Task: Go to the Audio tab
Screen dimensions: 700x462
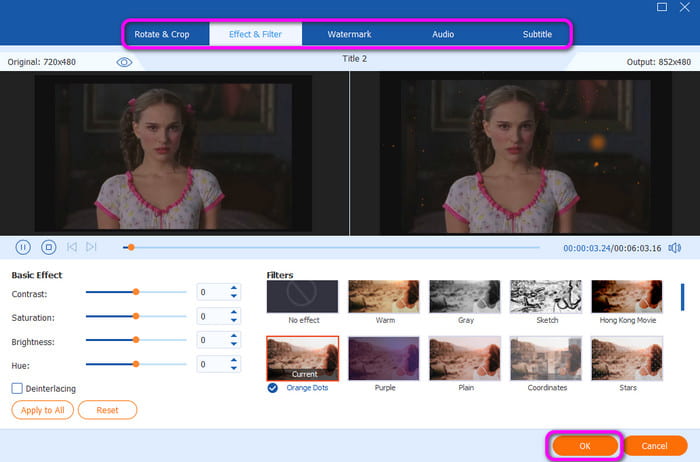Action: (443, 34)
